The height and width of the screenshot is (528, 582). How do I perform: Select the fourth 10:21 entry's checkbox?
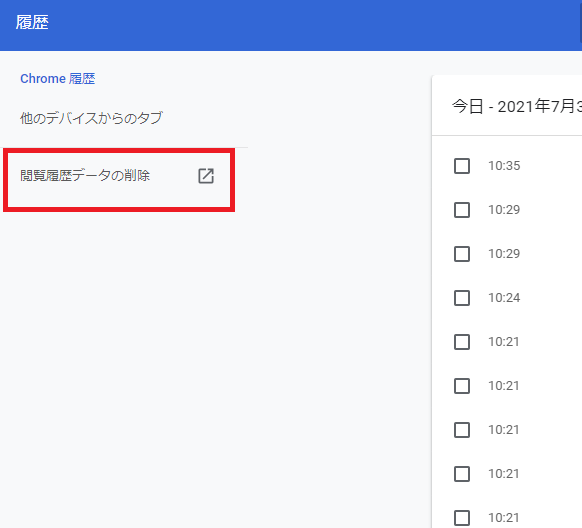462,474
